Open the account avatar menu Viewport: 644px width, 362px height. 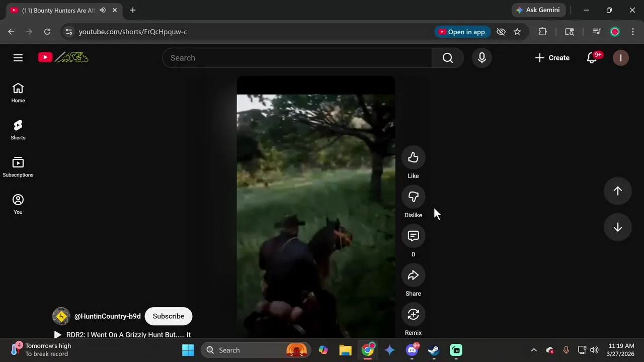621,58
